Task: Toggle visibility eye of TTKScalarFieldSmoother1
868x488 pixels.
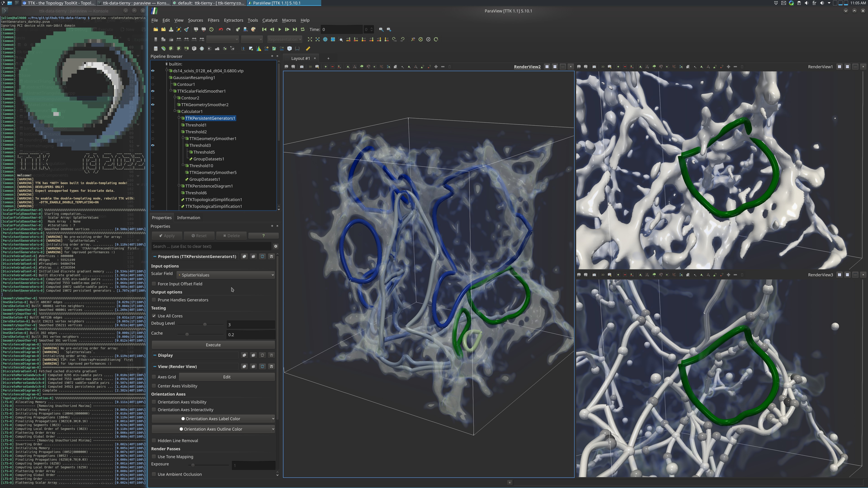Action: [x=153, y=91]
